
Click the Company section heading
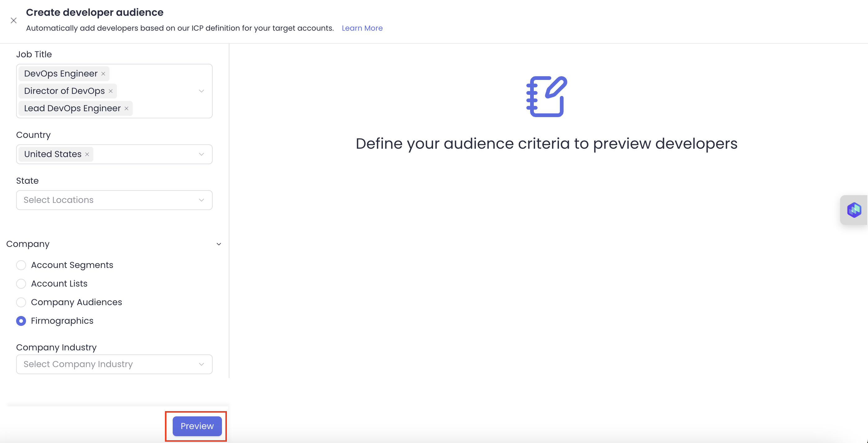click(28, 244)
